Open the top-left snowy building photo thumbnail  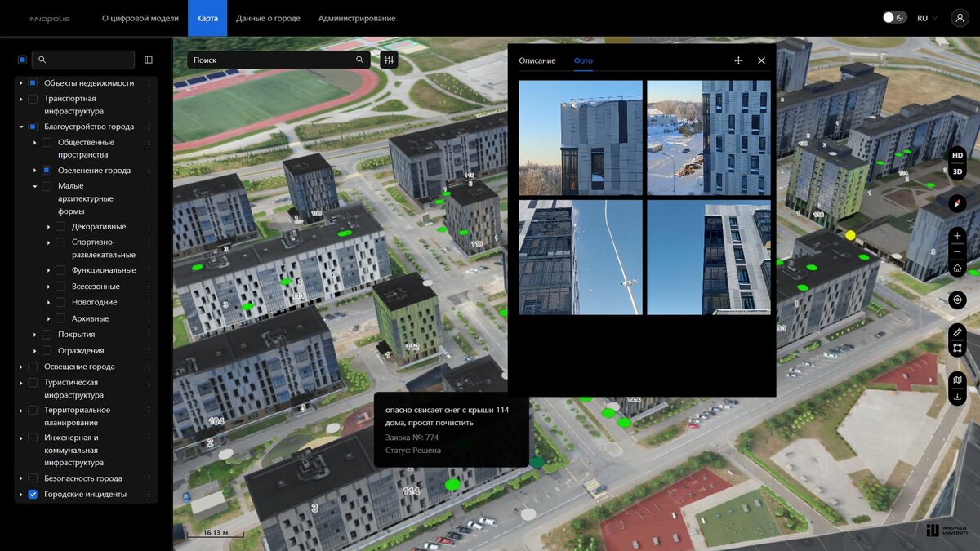point(580,137)
